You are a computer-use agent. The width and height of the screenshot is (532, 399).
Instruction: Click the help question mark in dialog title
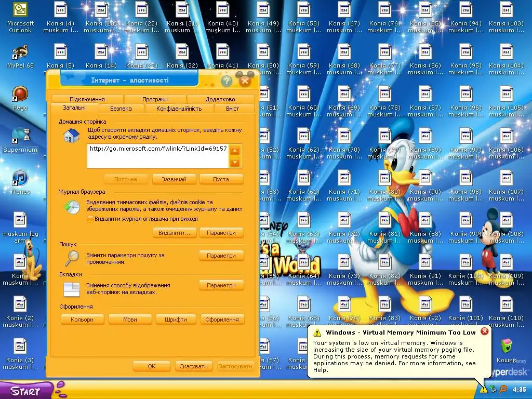[x=227, y=81]
